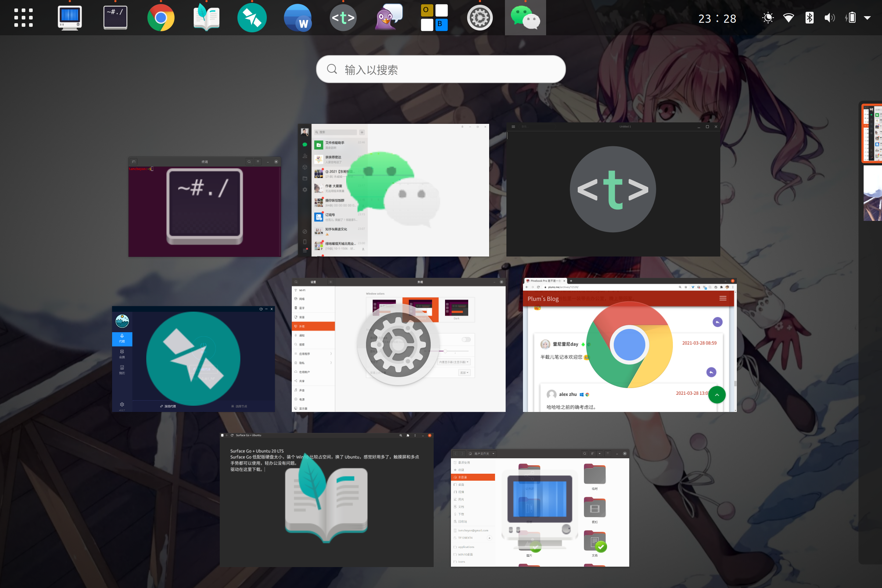Click the 23:28 clock button
This screenshot has width=882, height=588.
[717, 18]
